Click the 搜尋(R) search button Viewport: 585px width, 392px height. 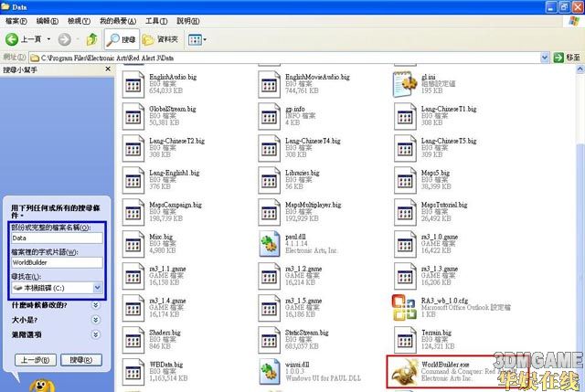click(x=81, y=360)
